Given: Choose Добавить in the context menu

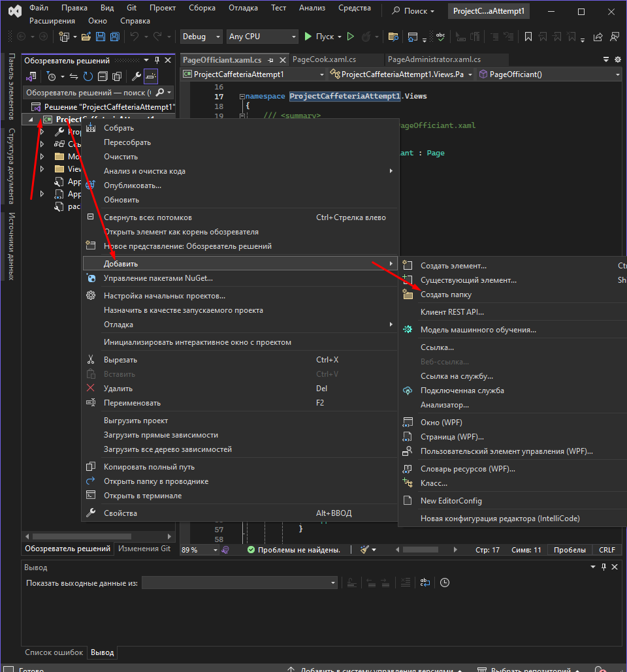Looking at the screenshot, I should 240,264.
